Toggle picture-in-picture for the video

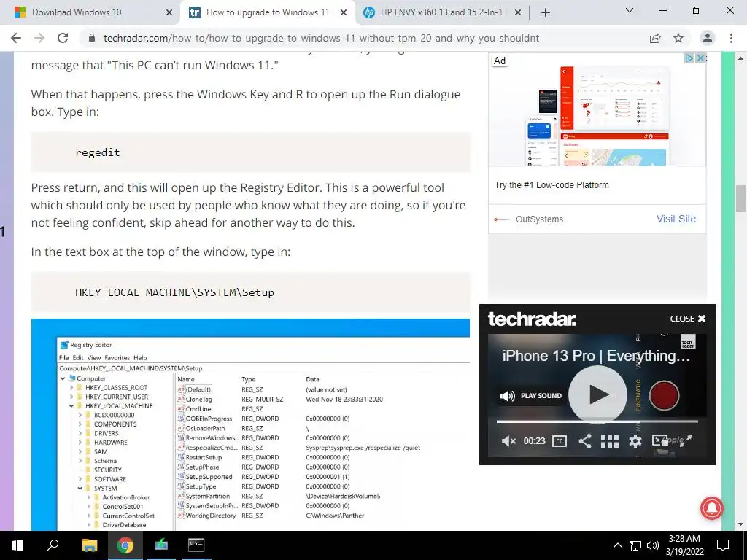click(659, 441)
